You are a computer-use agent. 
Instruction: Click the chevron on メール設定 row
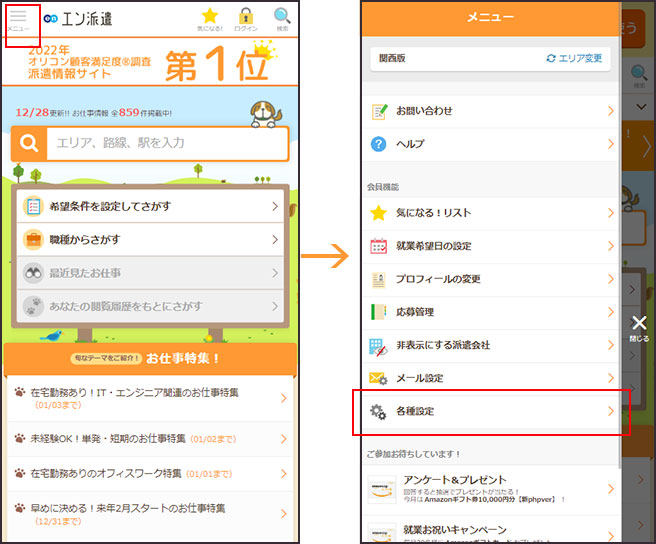click(611, 378)
